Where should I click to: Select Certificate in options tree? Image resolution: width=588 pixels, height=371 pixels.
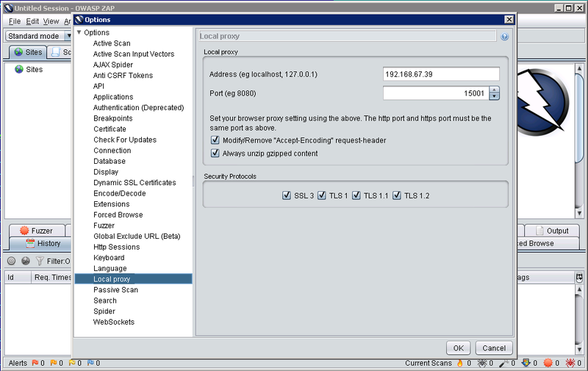110,129
